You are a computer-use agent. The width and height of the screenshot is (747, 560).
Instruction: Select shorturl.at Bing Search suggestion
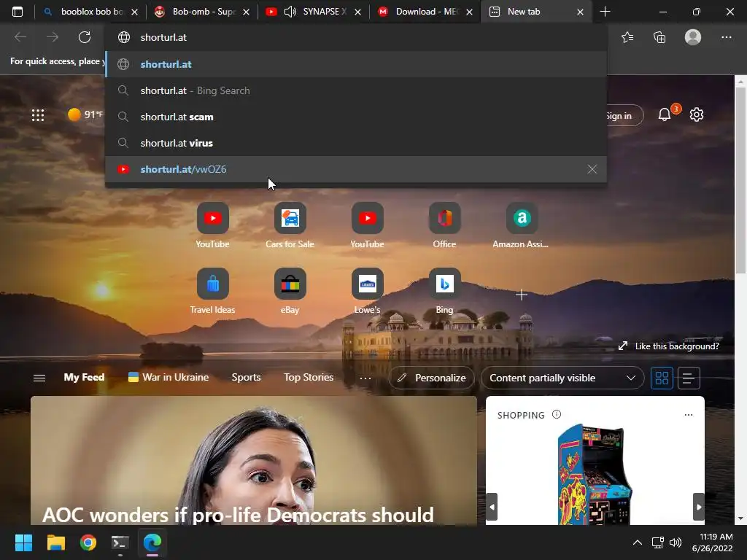pyautogui.click(x=355, y=90)
